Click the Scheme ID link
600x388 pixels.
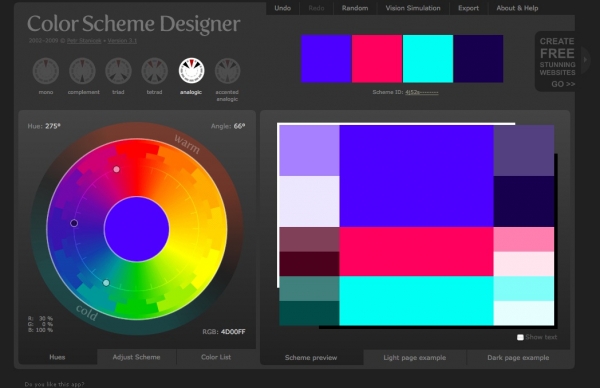pos(422,92)
